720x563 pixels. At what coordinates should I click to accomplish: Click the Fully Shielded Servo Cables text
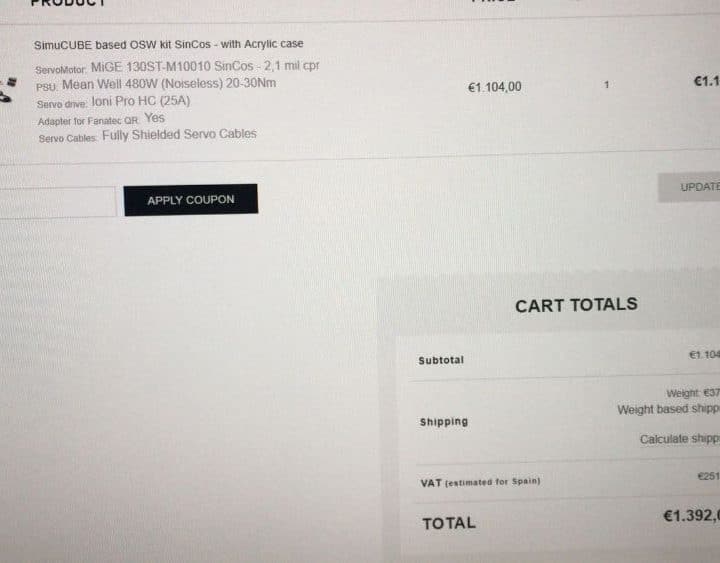tap(179, 134)
